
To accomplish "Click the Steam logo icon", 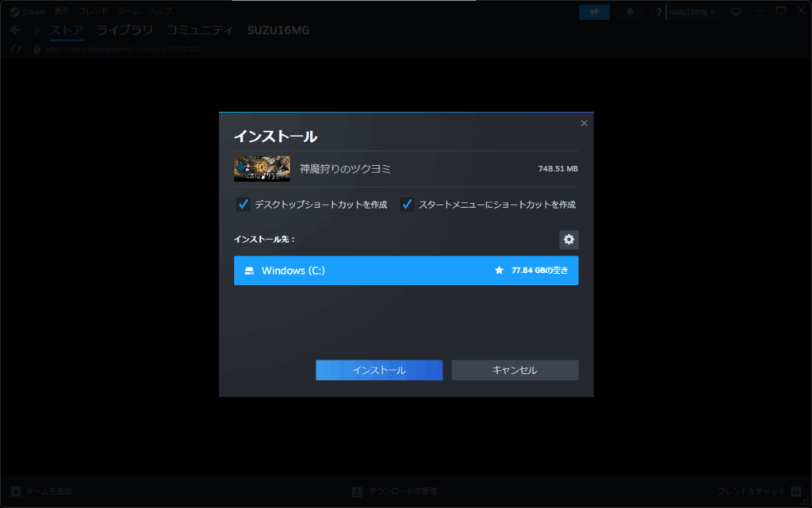I will point(14,12).
